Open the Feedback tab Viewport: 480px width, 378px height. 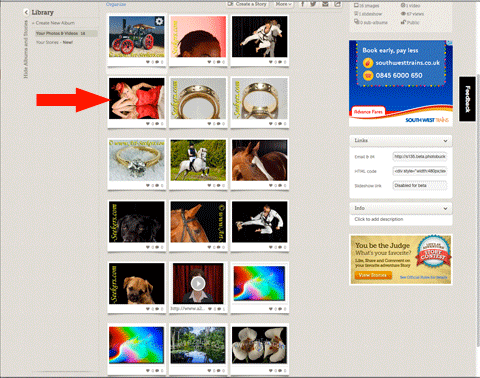(467, 99)
